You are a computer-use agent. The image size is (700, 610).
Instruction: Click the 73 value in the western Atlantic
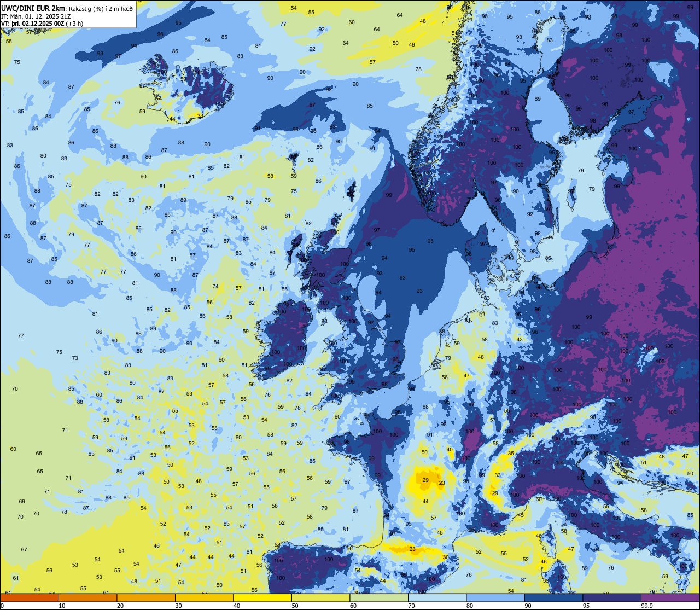[x=75, y=358]
